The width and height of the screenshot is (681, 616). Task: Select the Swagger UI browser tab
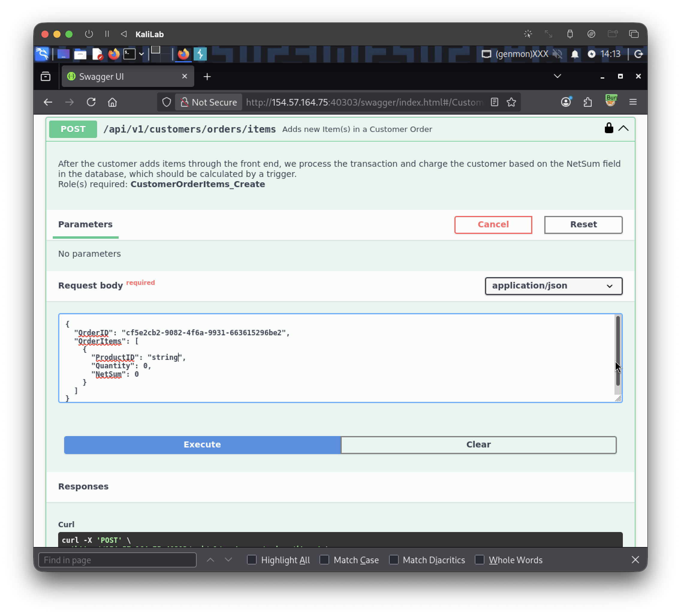(128, 77)
